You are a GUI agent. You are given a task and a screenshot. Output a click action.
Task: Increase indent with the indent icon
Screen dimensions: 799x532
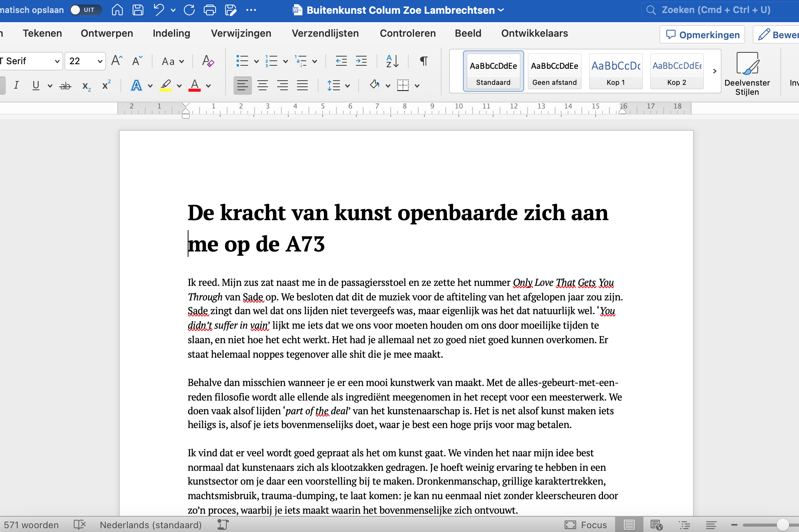[x=361, y=61]
